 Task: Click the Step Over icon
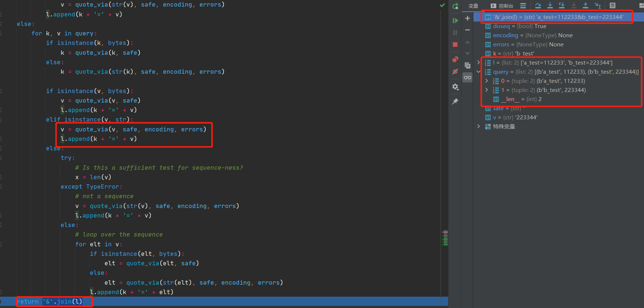538,5
